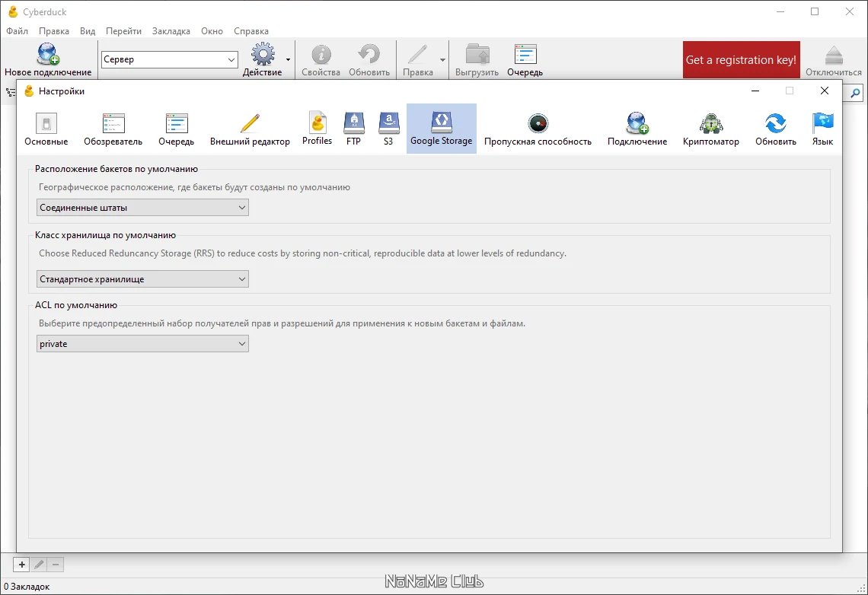Image resolution: width=868 pixels, height=595 pixels.
Task: Open the Очередь tab in the Настройки window
Action: click(176, 129)
